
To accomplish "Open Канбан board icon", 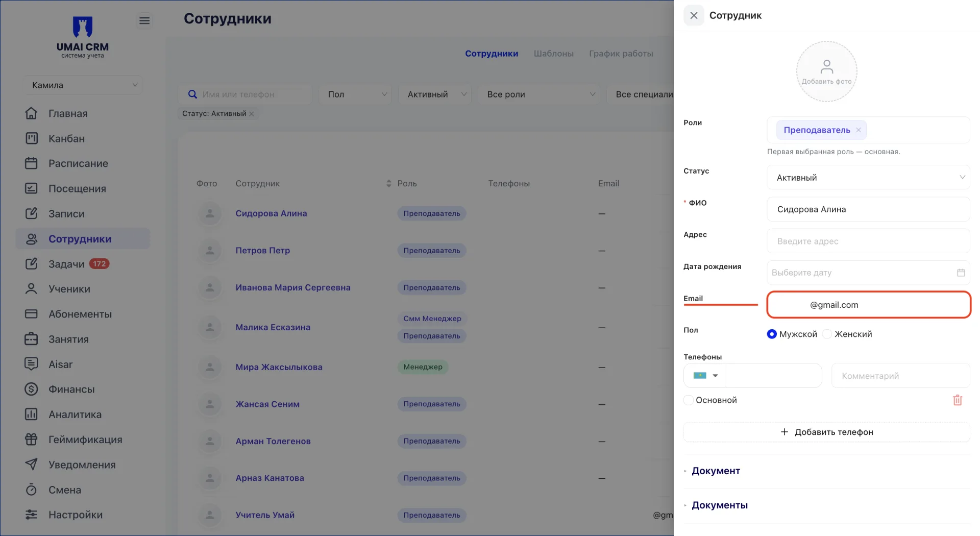I will pos(31,138).
